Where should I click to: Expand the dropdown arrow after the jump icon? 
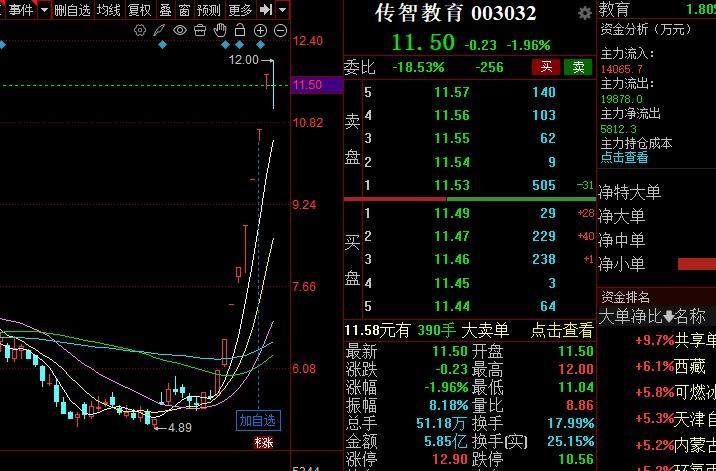pos(283,10)
